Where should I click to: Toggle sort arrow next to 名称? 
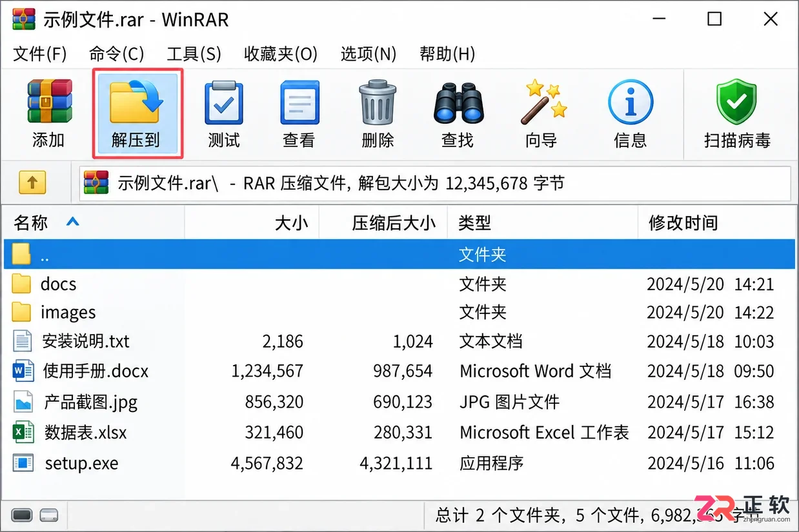click(x=73, y=222)
